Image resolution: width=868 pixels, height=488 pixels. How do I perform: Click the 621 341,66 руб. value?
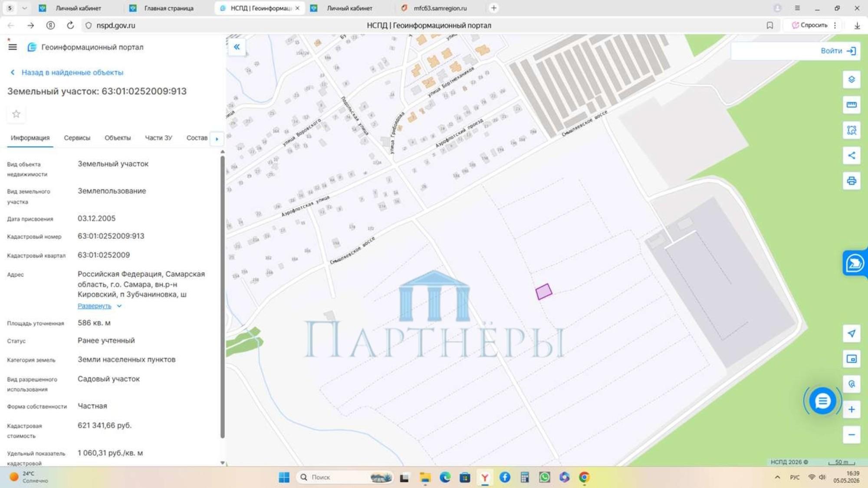point(105,426)
